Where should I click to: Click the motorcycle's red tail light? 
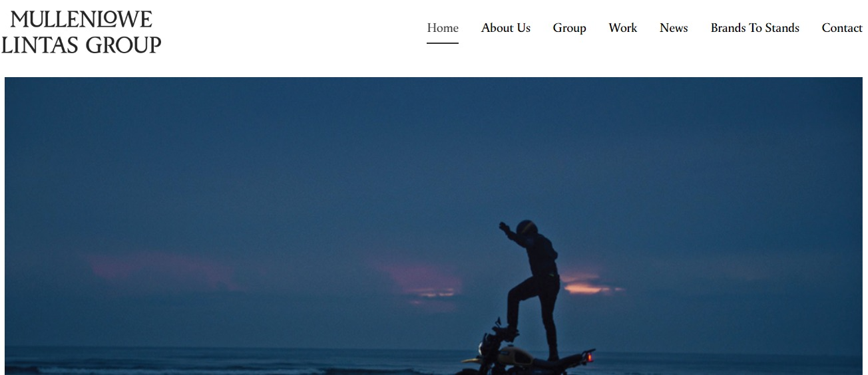[588, 358]
